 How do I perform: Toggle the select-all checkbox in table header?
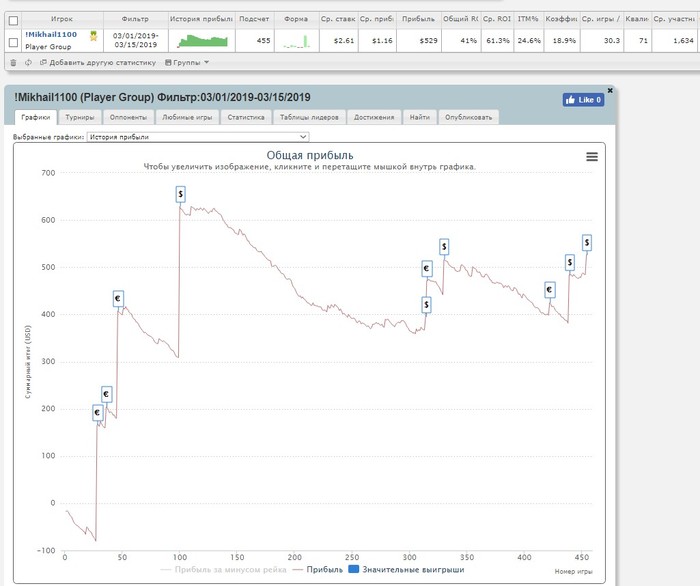coord(13,19)
